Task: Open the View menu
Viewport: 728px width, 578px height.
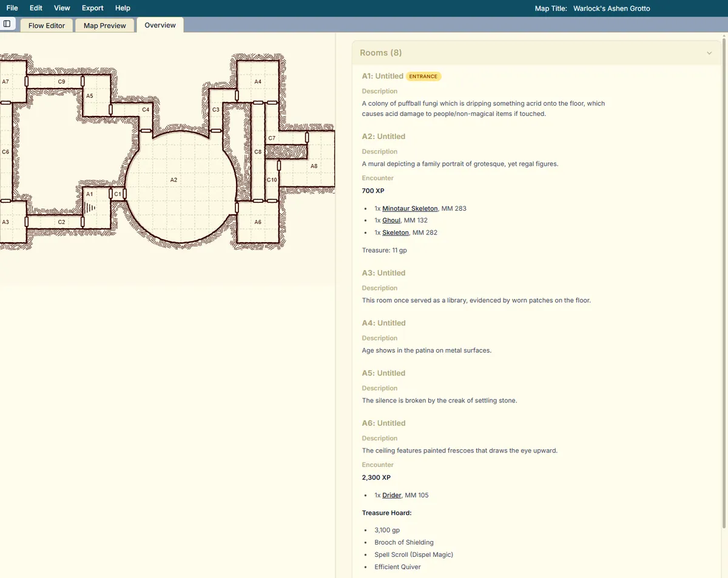Action: pos(62,8)
